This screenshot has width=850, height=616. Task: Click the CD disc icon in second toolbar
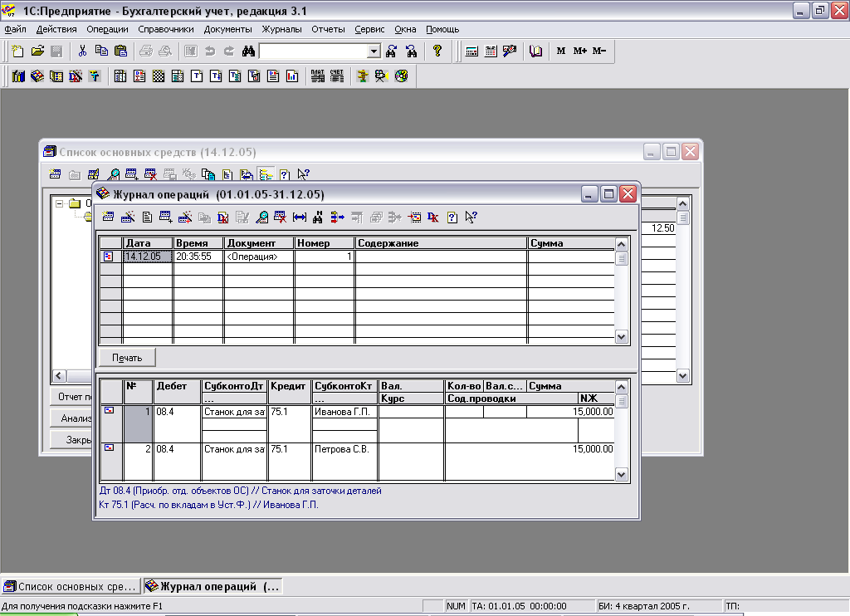click(x=401, y=76)
